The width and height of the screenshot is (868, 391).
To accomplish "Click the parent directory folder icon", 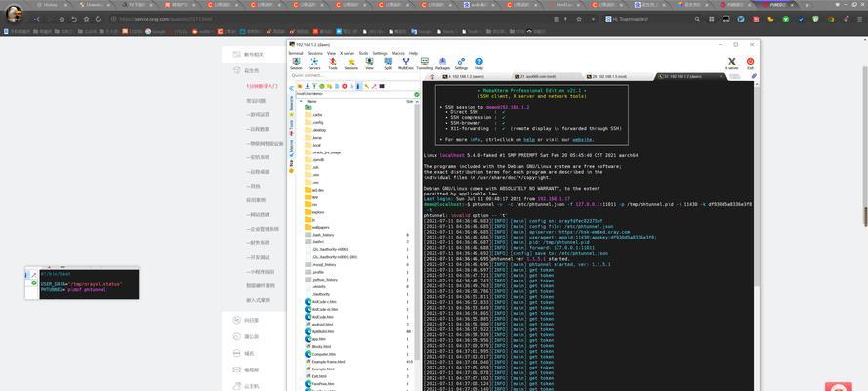I will (309, 108).
